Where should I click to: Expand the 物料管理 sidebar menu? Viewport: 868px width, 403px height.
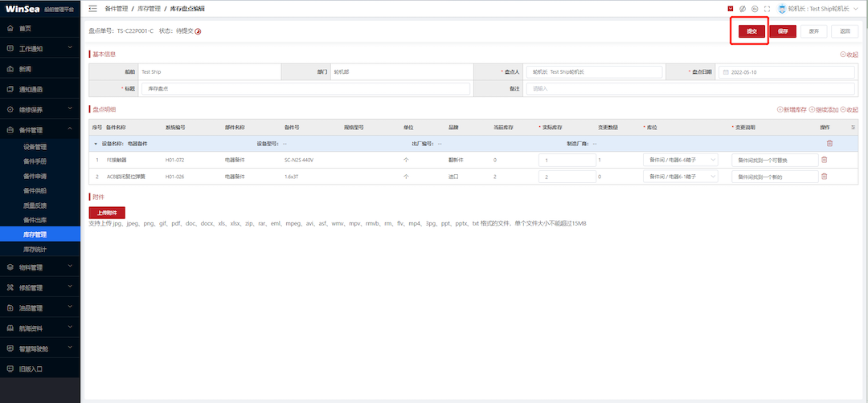coord(70,267)
